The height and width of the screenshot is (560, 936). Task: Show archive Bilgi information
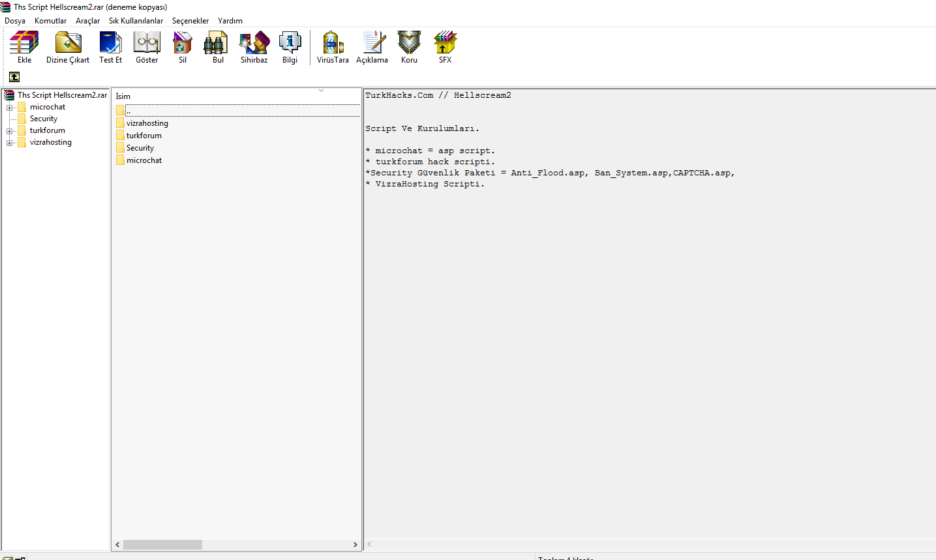tap(290, 42)
